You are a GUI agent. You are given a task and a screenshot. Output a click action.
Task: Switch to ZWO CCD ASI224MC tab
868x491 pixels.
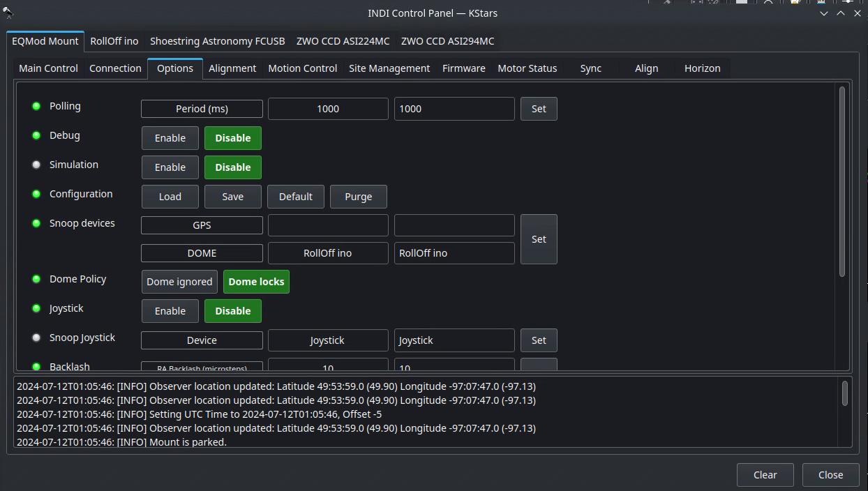pyautogui.click(x=343, y=41)
